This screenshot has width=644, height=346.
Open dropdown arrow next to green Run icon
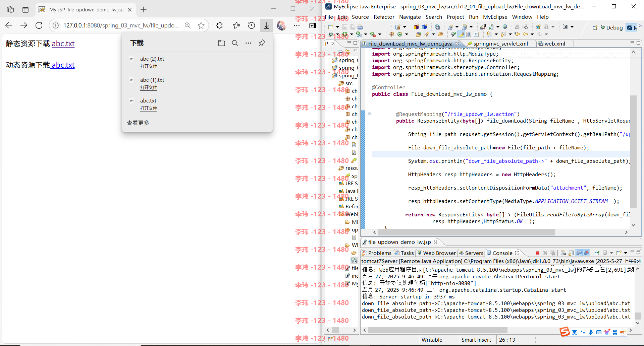coord(352,34)
